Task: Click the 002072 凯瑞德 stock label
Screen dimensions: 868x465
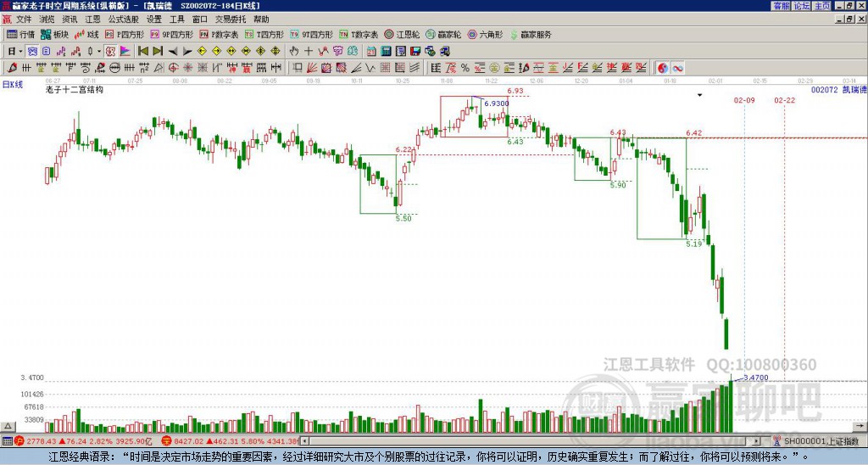Action: 838,89
